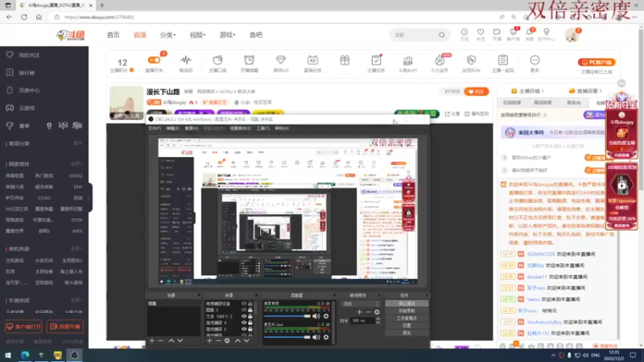Viewport: 644px width, 362px height.
Task: Toggle lock of 视频捕获设备 source
Action: [x=250, y=304]
